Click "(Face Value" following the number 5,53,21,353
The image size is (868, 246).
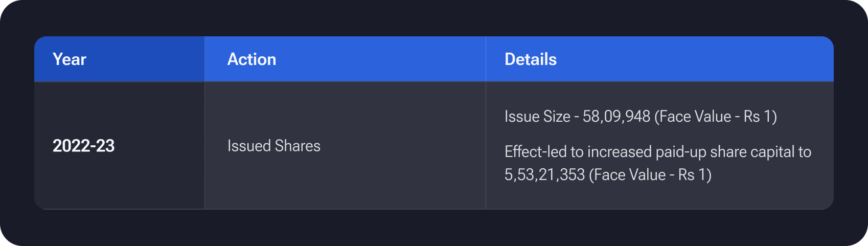[x=627, y=175]
